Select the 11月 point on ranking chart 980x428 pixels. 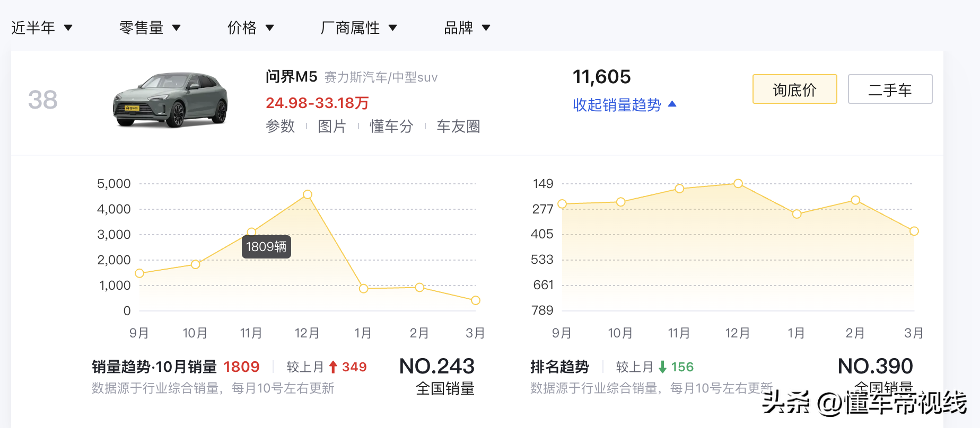[679, 189]
